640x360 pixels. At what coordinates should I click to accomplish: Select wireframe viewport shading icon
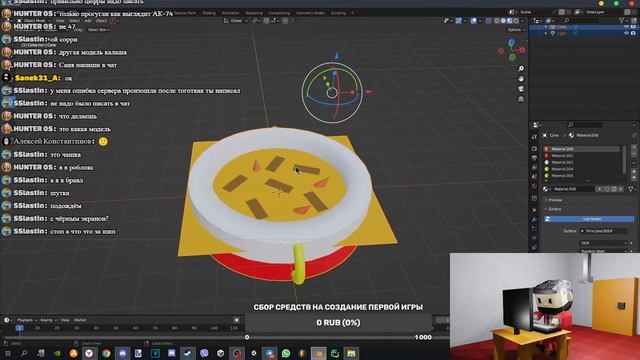pos(497,20)
